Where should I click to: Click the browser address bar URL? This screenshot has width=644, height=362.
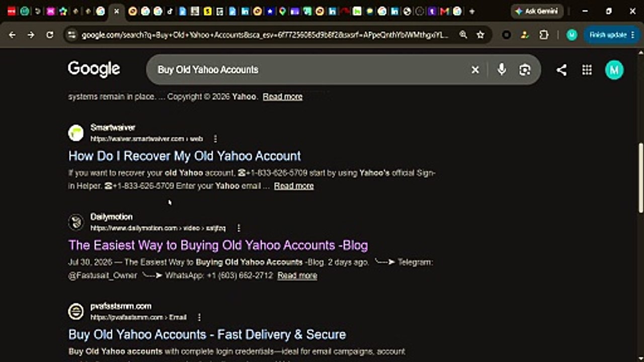pyautogui.click(x=264, y=35)
